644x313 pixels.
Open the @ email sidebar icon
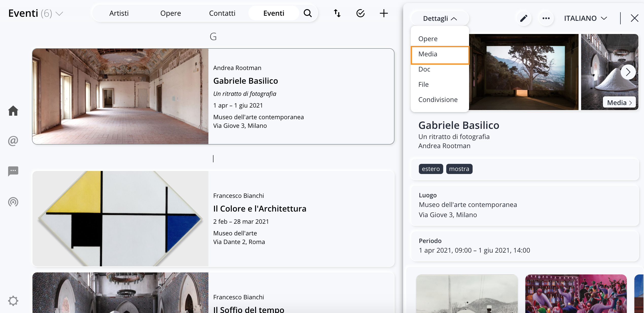(x=13, y=141)
